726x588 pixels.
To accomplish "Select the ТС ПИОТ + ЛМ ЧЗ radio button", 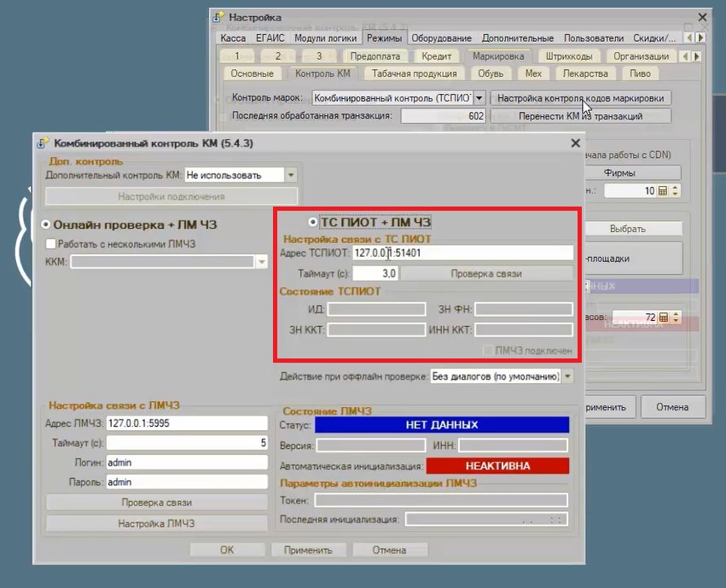I will [312, 222].
